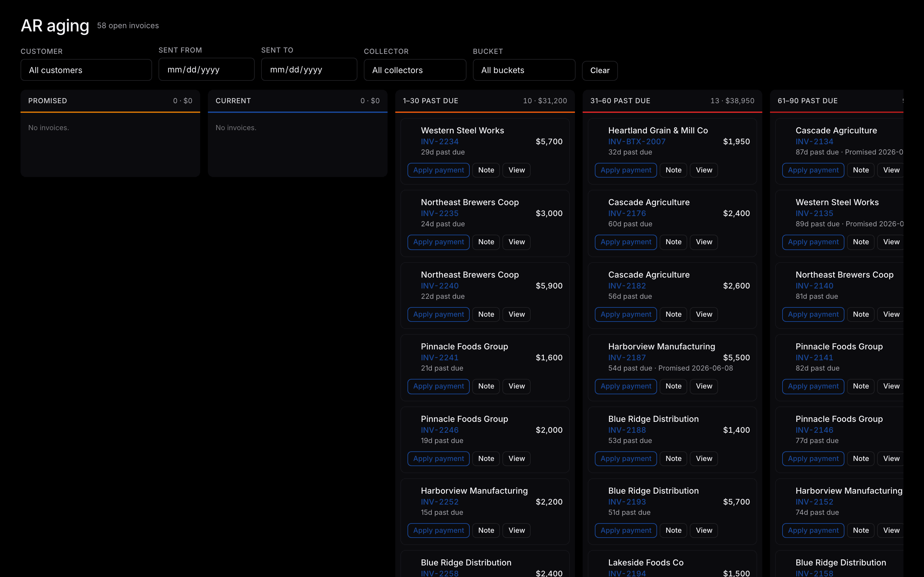Open the All buckets filter dropdown
The image size is (924, 577).
coord(524,70)
